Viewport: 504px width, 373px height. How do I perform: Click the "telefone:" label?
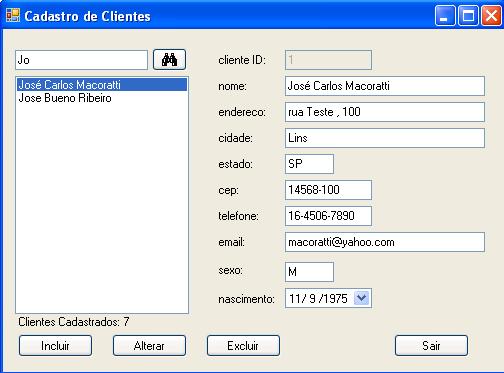tap(238, 216)
